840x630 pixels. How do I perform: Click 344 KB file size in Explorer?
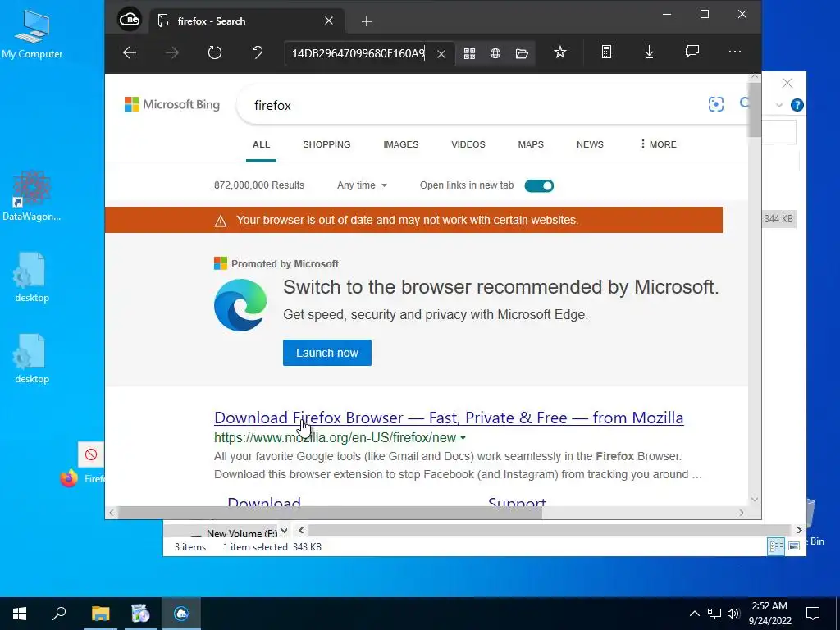click(x=779, y=218)
